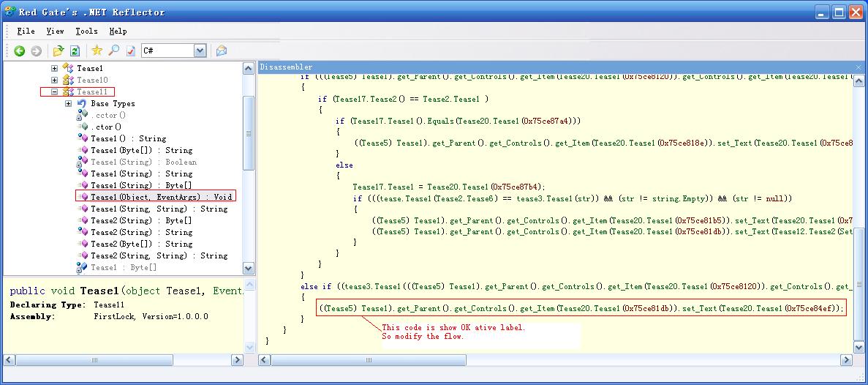
Task: Click the icon of Tease1(Byte[]) : String
Action: pos(83,150)
